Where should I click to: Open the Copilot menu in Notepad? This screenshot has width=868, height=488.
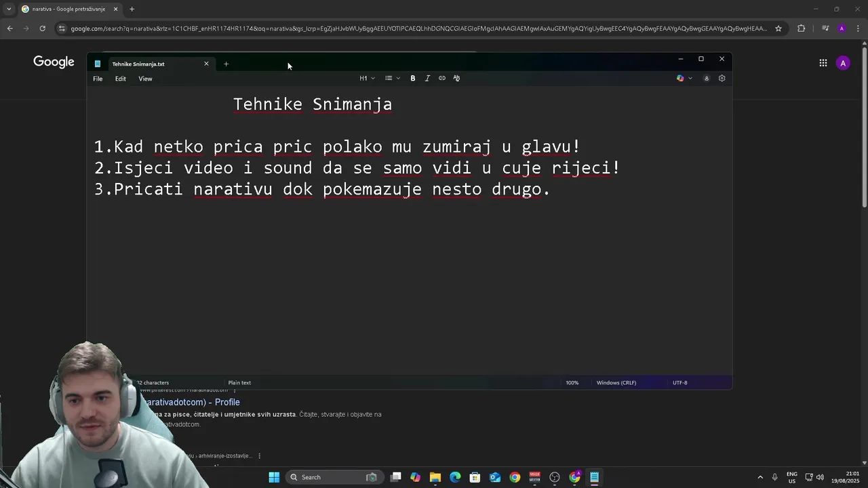pyautogui.click(x=684, y=78)
